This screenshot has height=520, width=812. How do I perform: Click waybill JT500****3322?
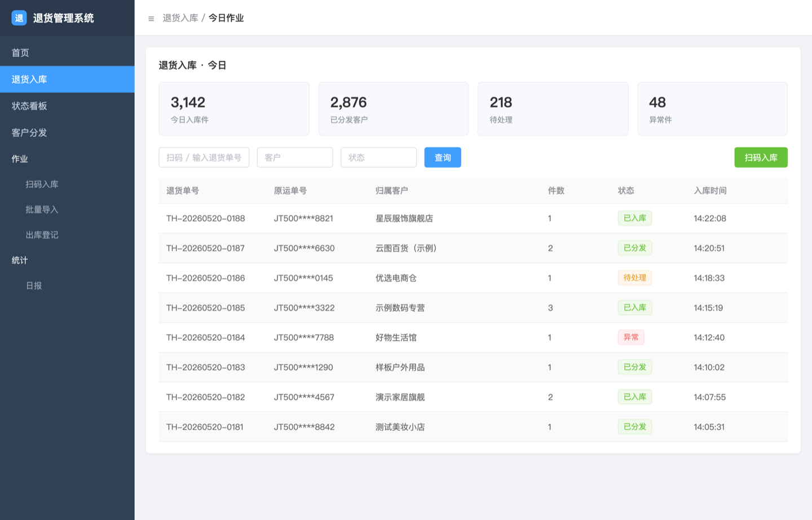304,308
